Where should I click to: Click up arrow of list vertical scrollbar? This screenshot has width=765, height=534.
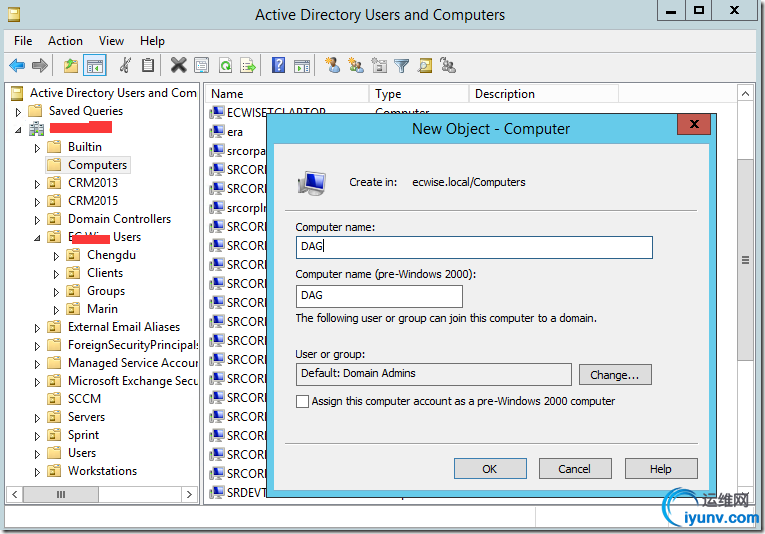[745, 94]
